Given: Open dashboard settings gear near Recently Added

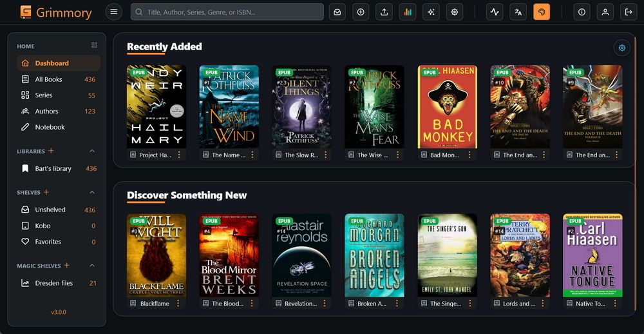Looking at the screenshot, I should click(622, 48).
